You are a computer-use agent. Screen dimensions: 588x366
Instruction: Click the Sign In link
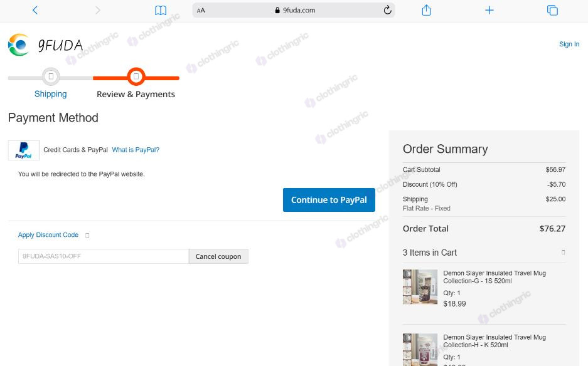point(569,44)
